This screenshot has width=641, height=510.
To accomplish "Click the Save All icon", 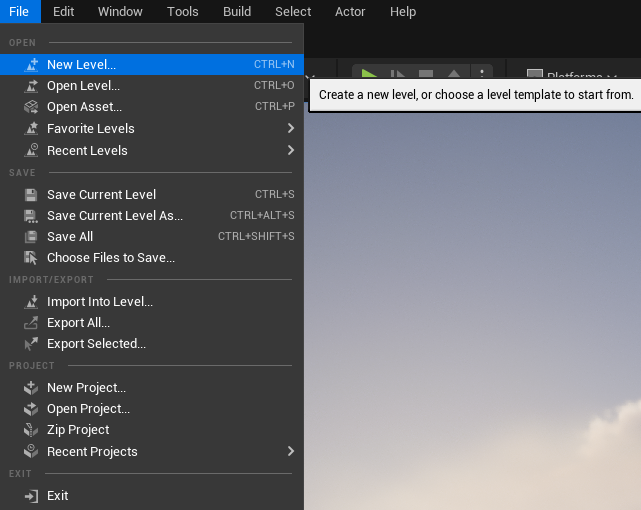I will click(31, 237).
